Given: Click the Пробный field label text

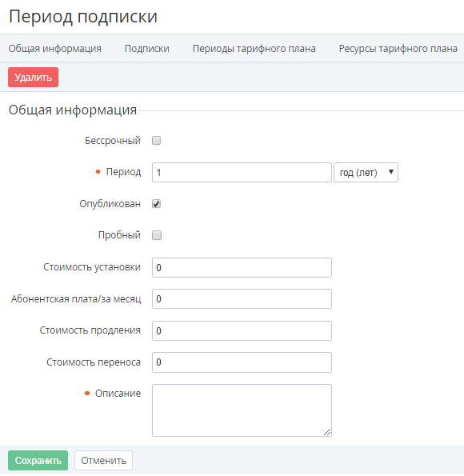Looking at the screenshot, I should coord(119,235).
